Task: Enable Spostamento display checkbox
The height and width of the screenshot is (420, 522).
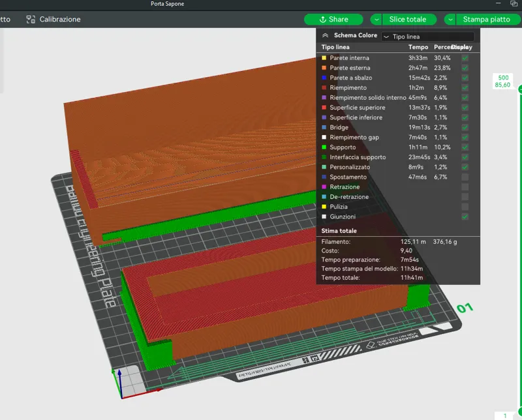Action: tap(465, 177)
